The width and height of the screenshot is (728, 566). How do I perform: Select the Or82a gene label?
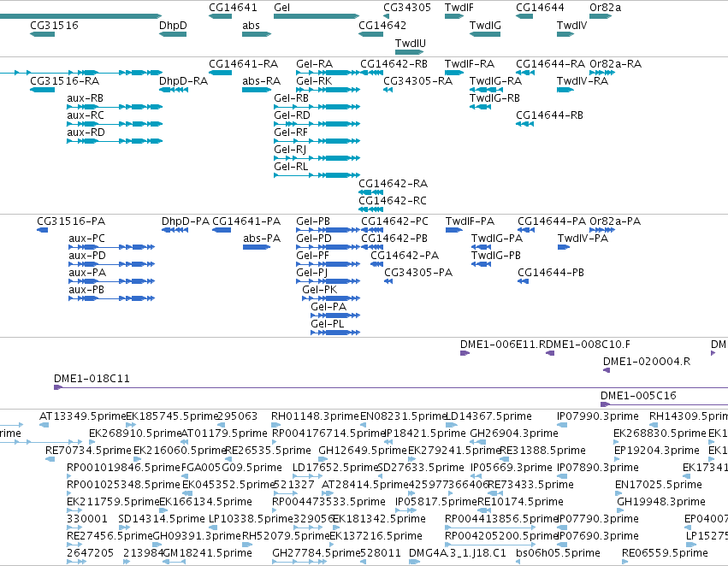[x=605, y=8]
